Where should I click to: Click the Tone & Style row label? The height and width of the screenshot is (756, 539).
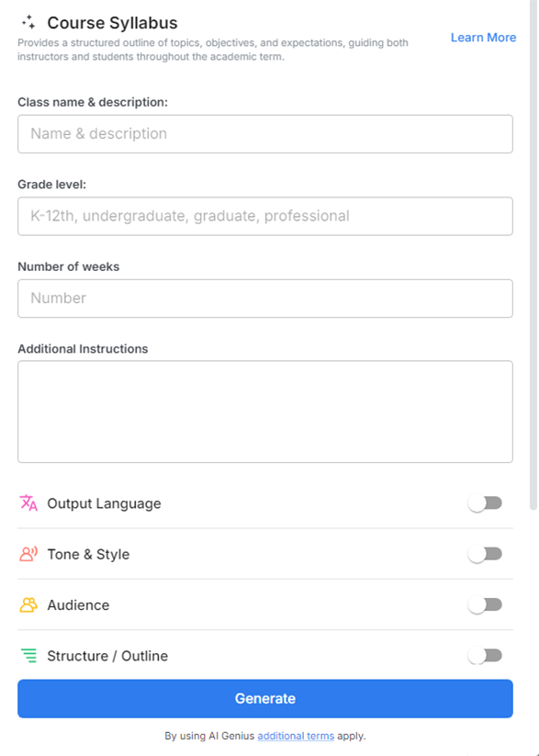(87, 554)
